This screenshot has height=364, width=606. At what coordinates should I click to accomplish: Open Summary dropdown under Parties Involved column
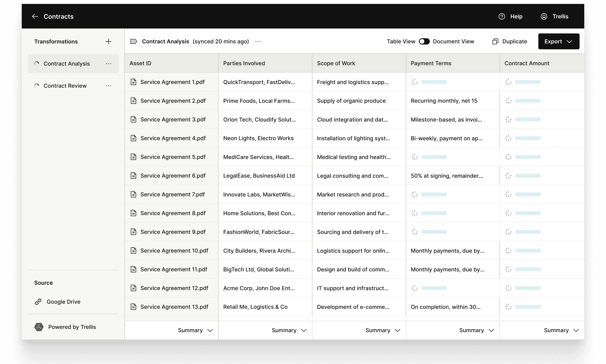(x=289, y=331)
